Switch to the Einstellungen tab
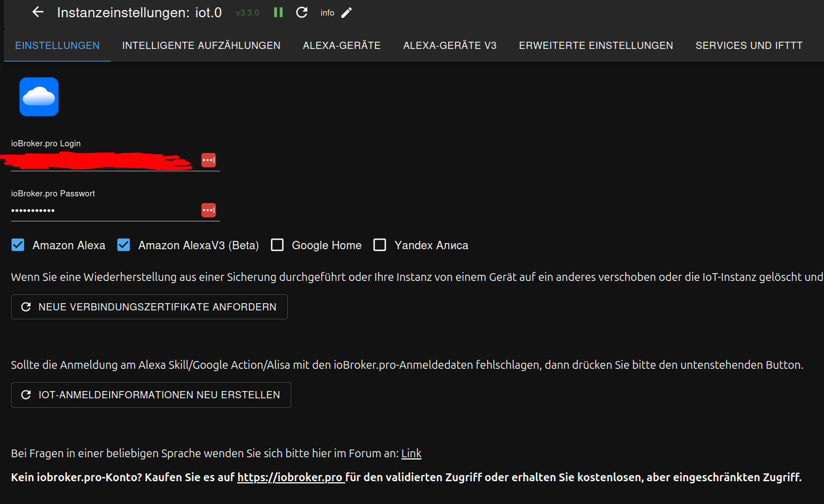824x504 pixels. tap(57, 46)
